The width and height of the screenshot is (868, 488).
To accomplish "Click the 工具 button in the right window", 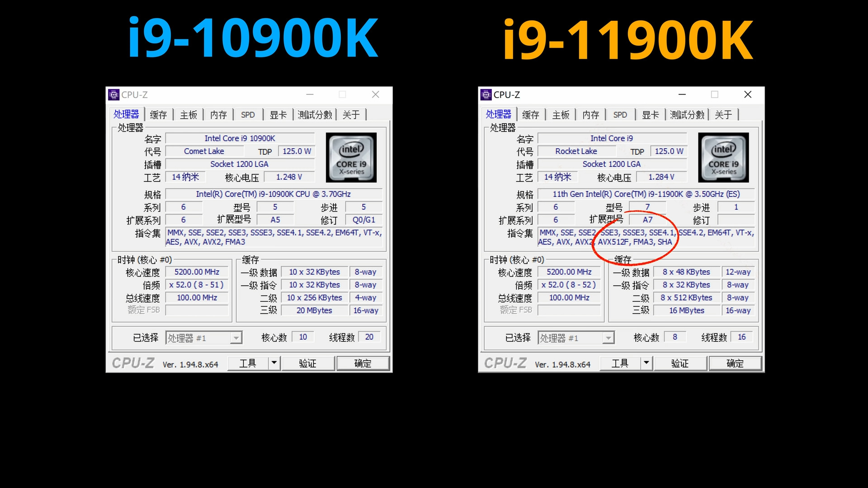I will coord(620,363).
